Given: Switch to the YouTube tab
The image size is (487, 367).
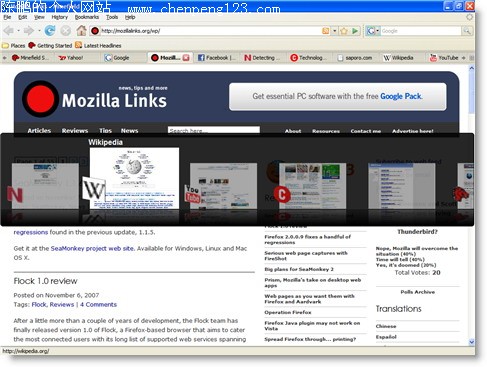Looking at the screenshot, I should click(x=444, y=58).
